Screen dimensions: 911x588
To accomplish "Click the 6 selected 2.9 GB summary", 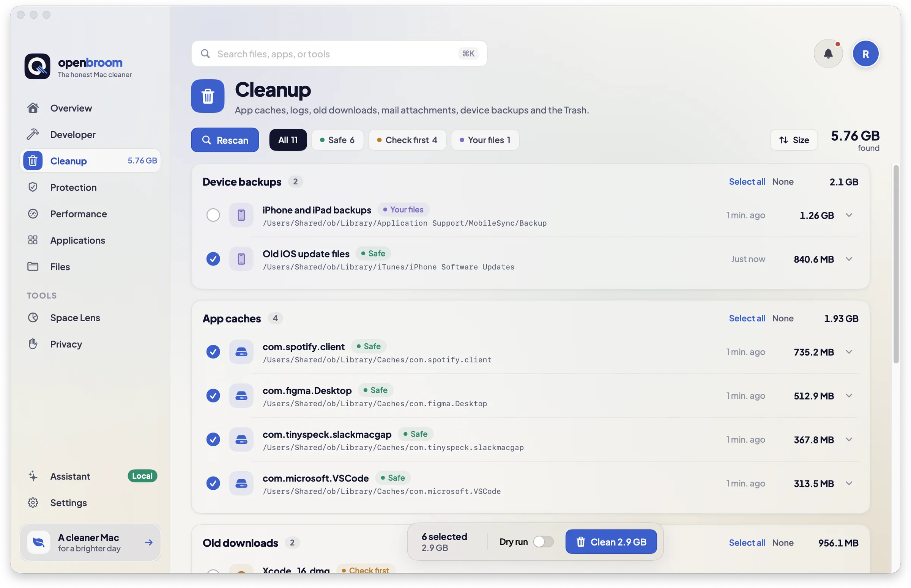I will tap(444, 542).
